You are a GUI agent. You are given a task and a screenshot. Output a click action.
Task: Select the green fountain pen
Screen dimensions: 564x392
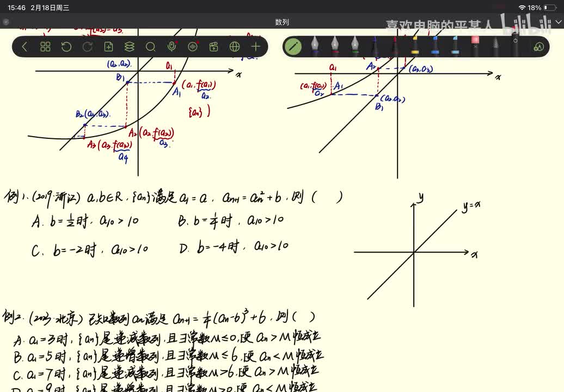[354, 46]
